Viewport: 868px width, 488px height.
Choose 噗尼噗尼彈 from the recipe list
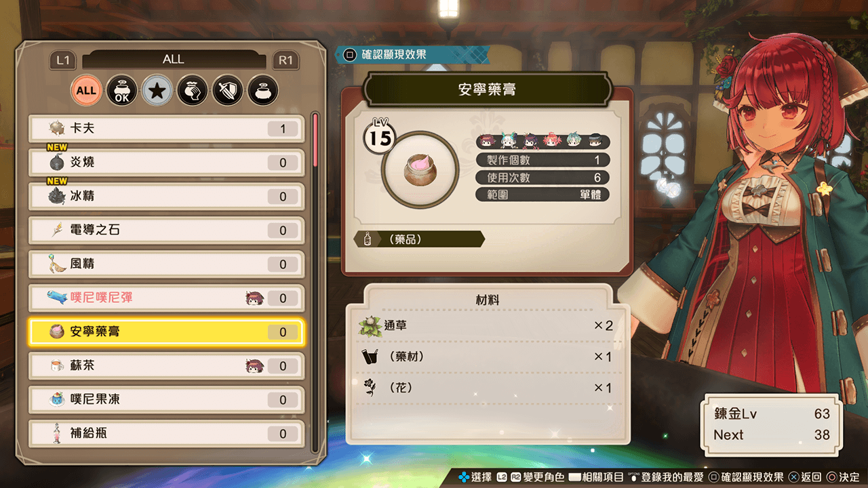click(x=167, y=298)
